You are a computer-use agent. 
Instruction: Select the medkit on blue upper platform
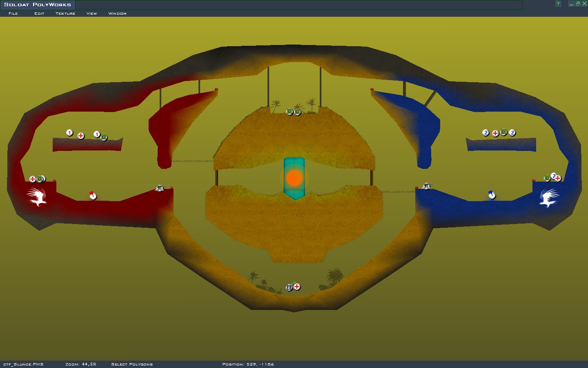point(495,133)
